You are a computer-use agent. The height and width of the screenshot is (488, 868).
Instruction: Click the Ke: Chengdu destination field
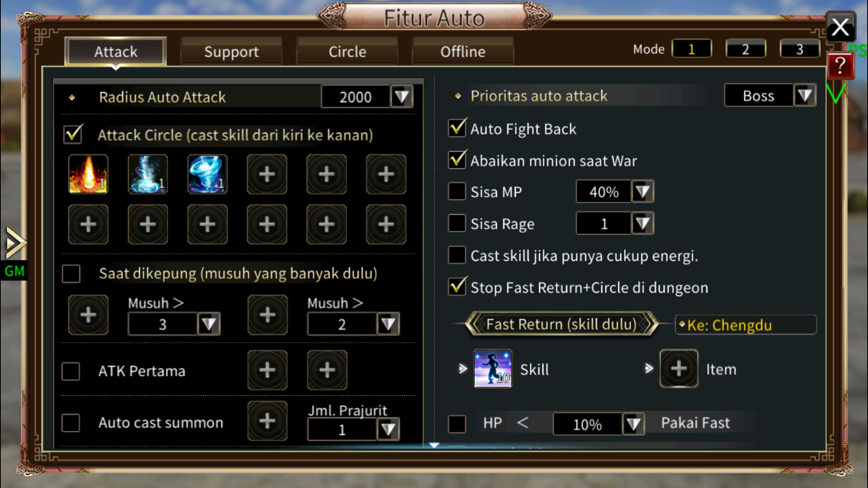pos(745,325)
